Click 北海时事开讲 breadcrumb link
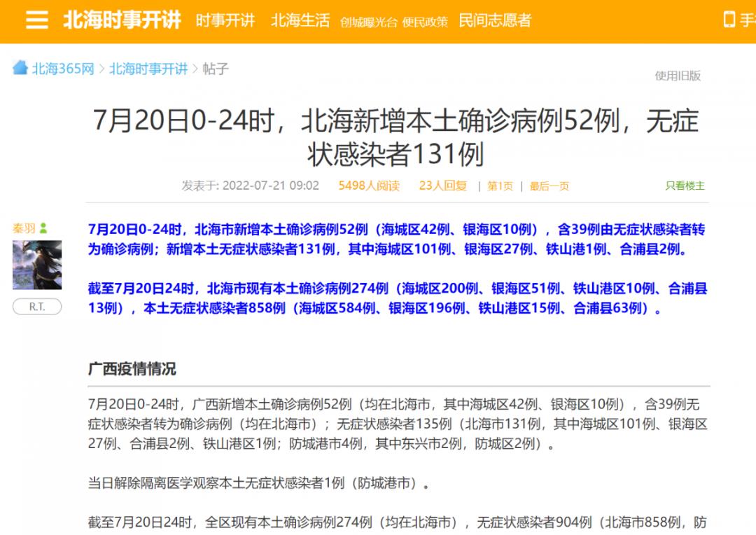 pyautogui.click(x=148, y=69)
